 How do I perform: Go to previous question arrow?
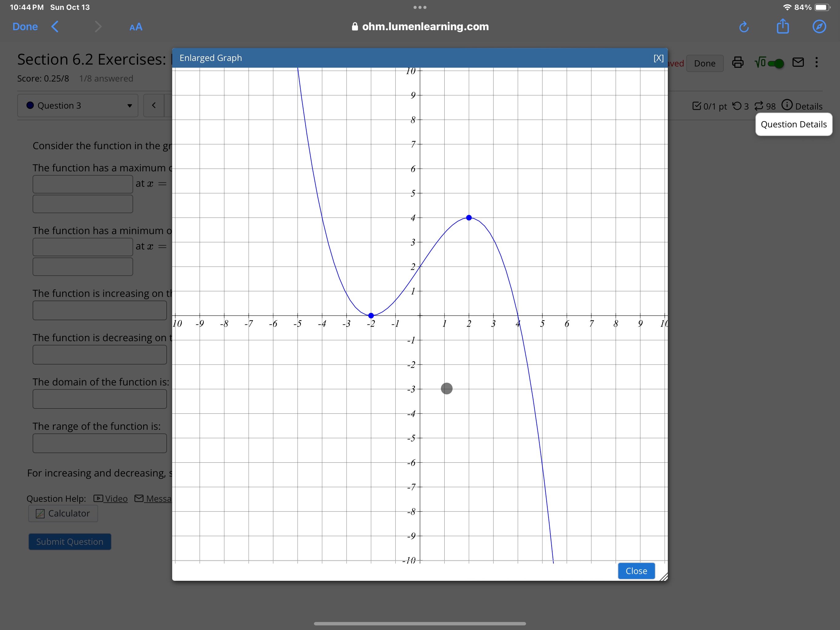(154, 105)
